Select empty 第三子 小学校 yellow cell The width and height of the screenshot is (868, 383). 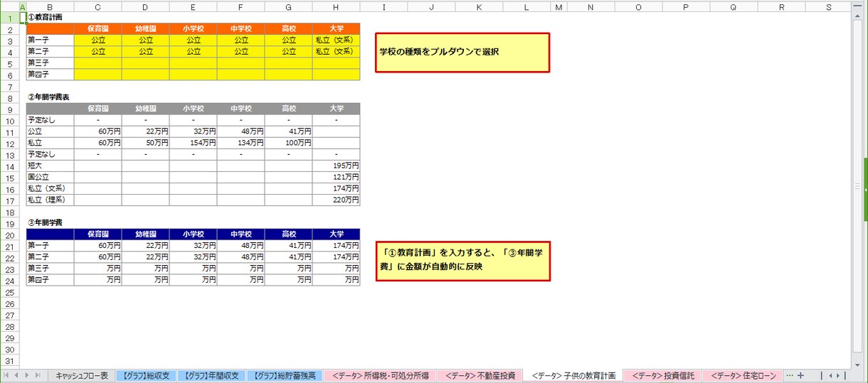tap(193, 63)
